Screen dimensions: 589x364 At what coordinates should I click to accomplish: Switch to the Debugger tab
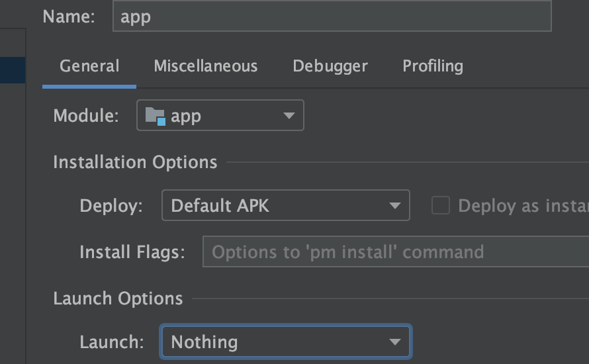click(x=330, y=66)
